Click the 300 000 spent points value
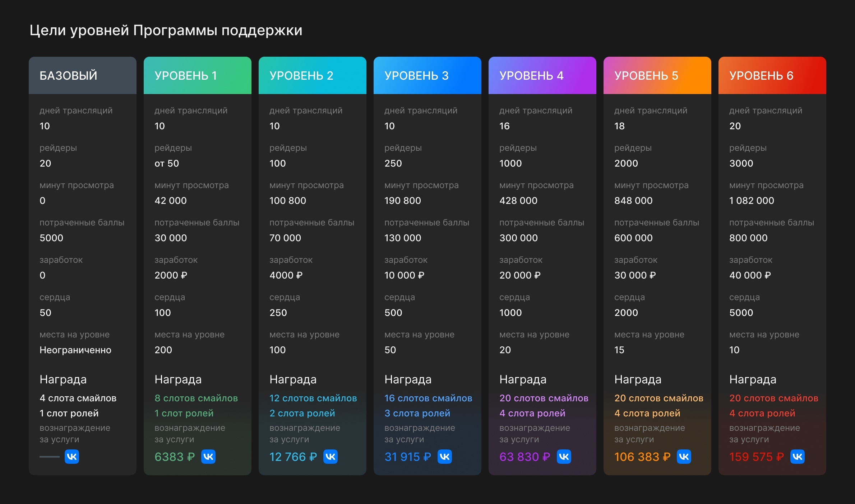 coord(518,238)
